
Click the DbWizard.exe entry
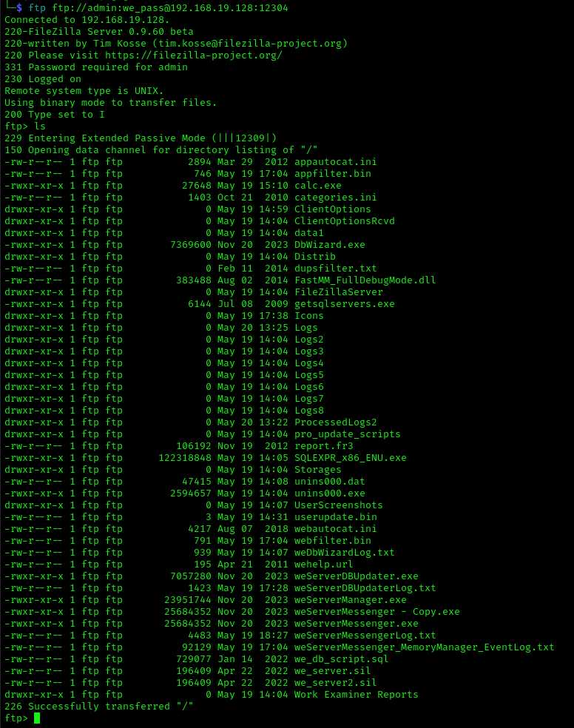click(x=330, y=245)
